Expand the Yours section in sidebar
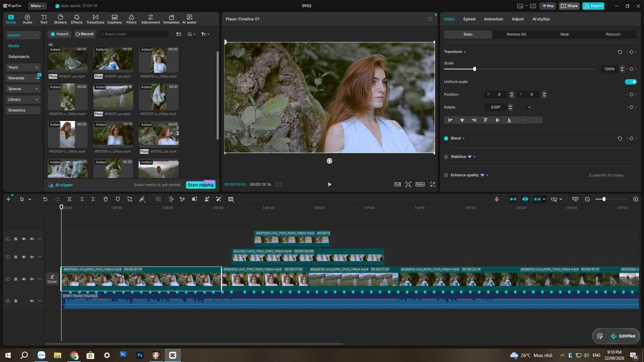 (x=23, y=67)
